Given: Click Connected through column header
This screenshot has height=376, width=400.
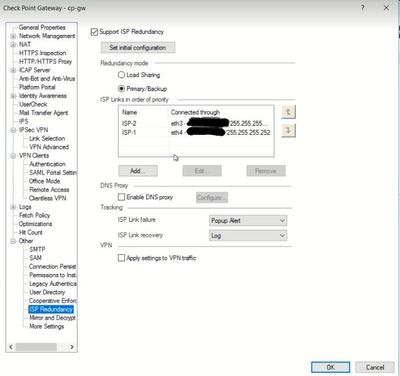Looking at the screenshot, I should [221, 112].
